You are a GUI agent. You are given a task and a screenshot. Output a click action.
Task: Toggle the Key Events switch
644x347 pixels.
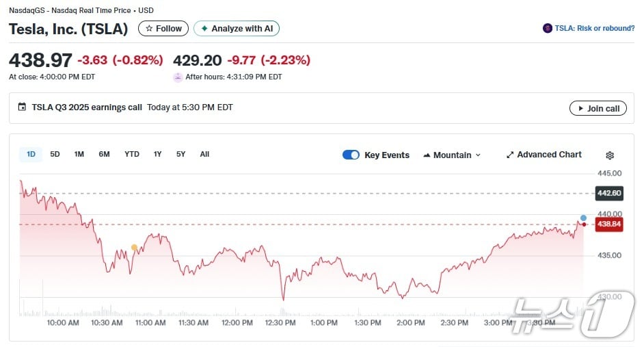tap(351, 155)
